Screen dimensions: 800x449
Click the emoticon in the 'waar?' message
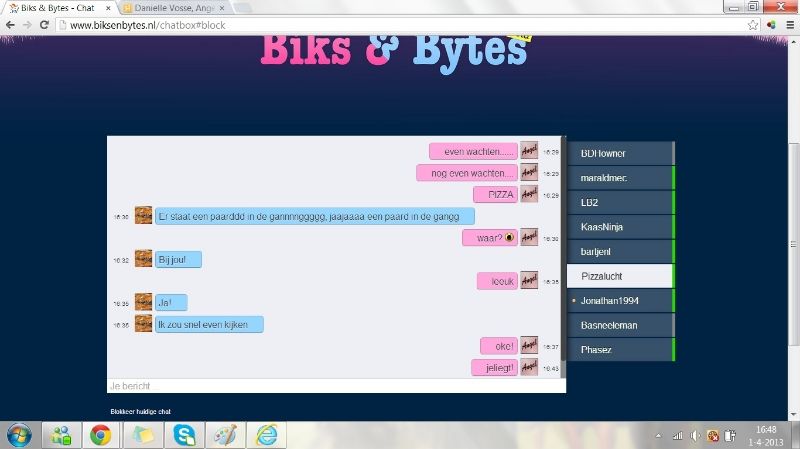pos(509,238)
